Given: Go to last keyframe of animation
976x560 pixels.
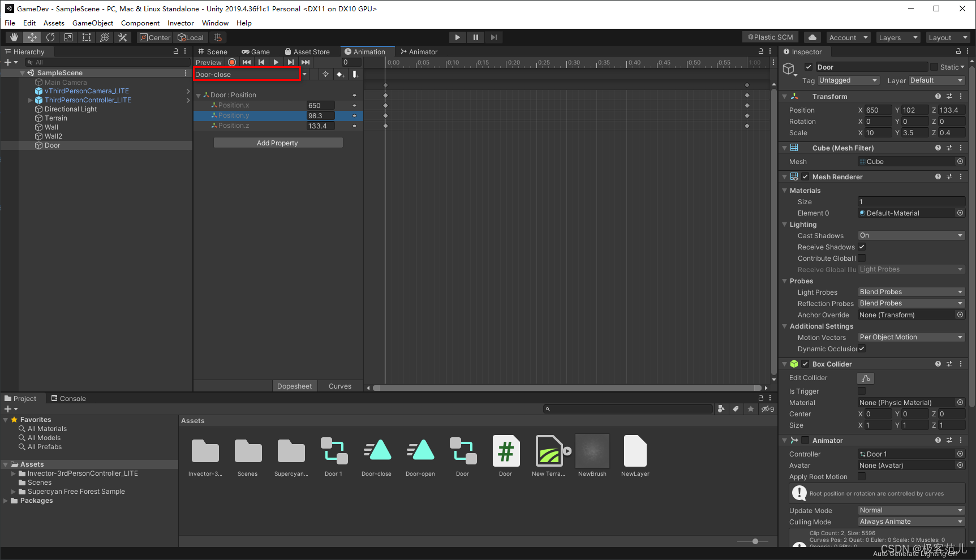Looking at the screenshot, I should click(306, 62).
